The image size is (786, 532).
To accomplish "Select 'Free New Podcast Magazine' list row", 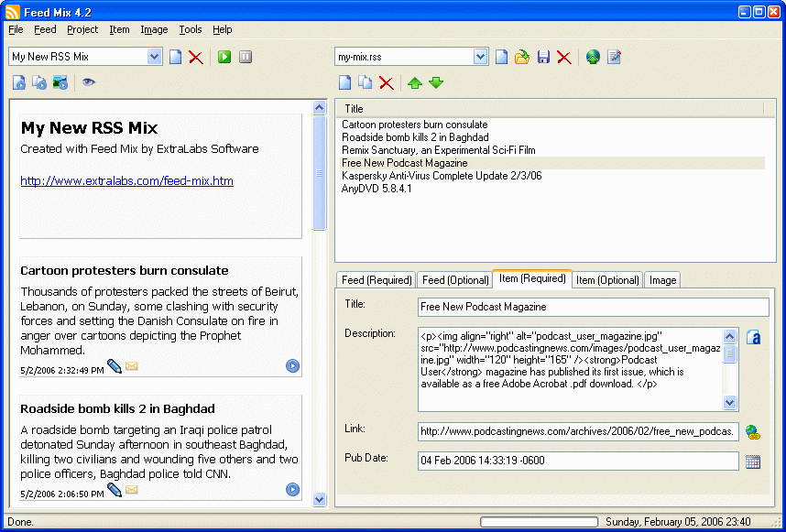I will coord(552,163).
